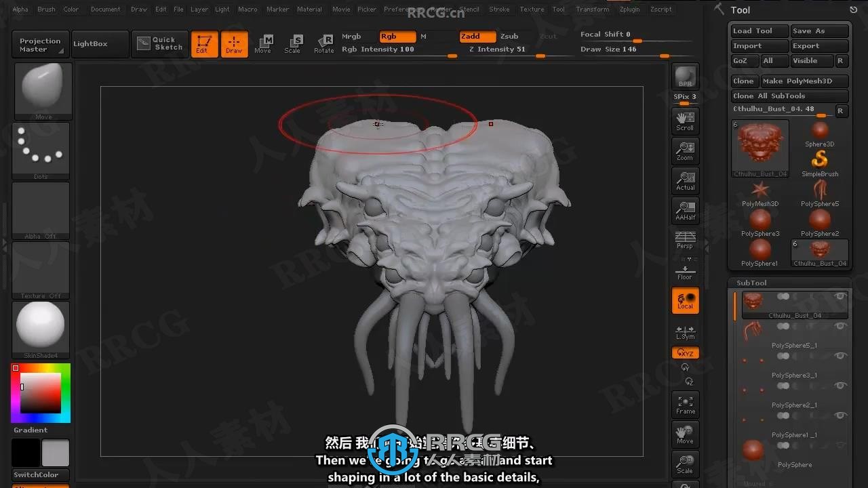
Task: Toggle XYZ rotation mode
Action: [x=685, y=353]
